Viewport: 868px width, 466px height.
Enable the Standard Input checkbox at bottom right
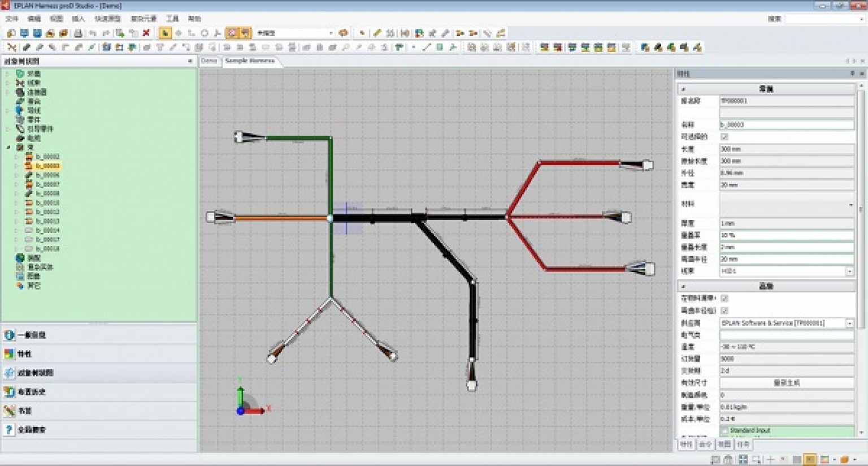(725, 430)
